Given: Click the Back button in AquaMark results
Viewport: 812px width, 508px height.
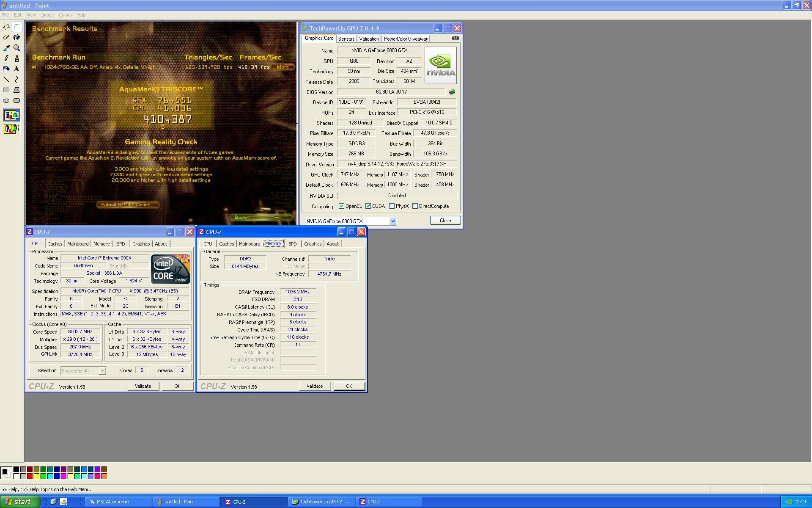Looking at the screenshot, I should click(261, 217).
